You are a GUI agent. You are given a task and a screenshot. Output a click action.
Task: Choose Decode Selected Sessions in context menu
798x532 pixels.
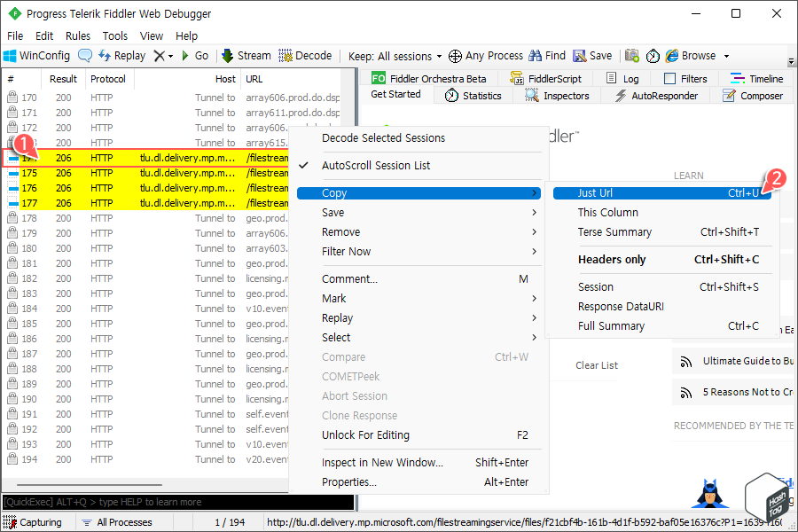(x=419, y=138)
